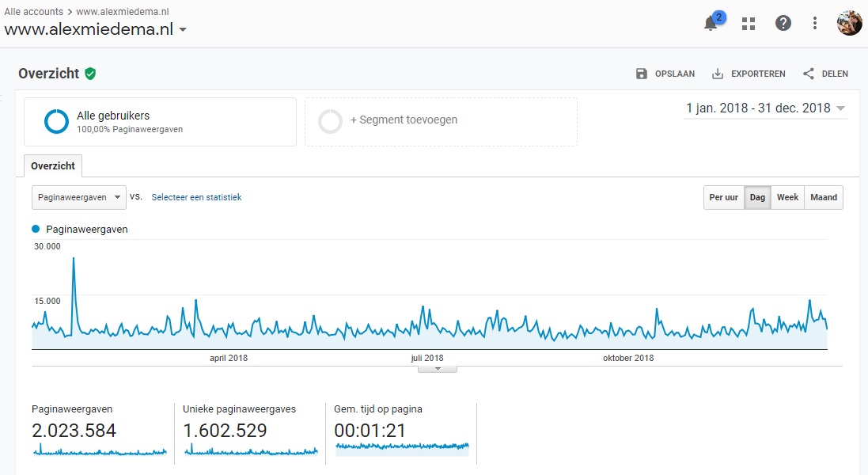Open the notifications bell icon
The width and height of the screenshot is (868, 475).
[711, 23]
